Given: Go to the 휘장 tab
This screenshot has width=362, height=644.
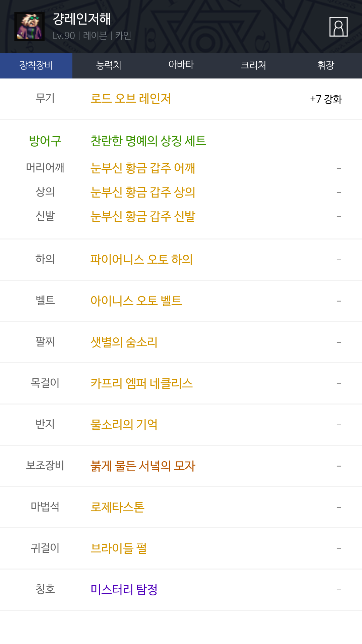Looking at the screenshot, I should pyautogui.click(x=326, y=65).
